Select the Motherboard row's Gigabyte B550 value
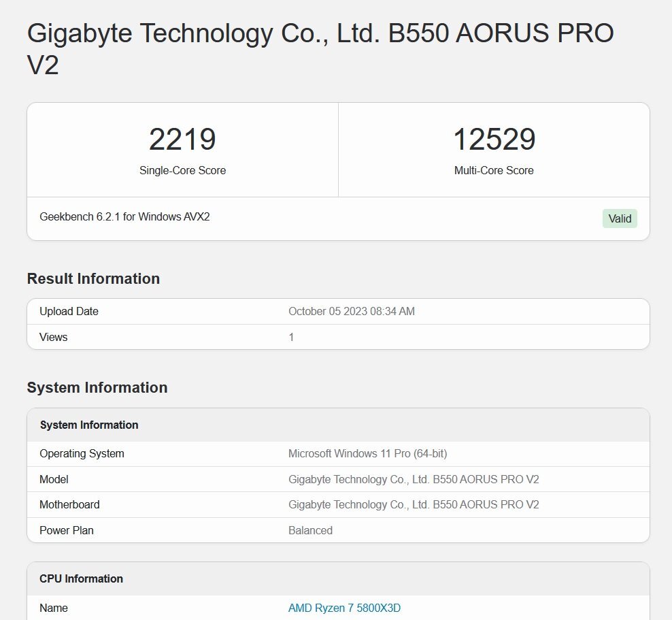The height and width of the screenshot is (620, 672). 414,505
